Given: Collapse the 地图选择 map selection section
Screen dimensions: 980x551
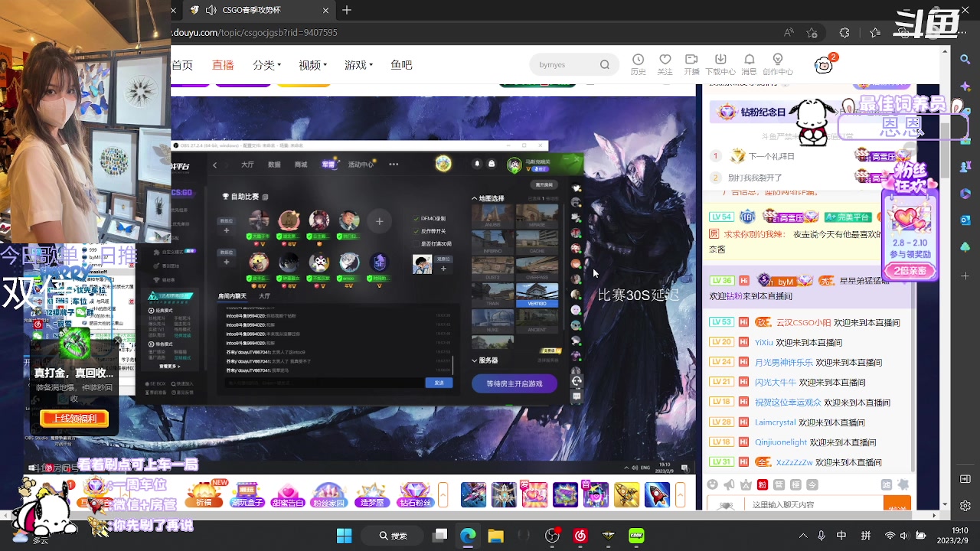Looking at the screenshot, I should pos(474,198).
